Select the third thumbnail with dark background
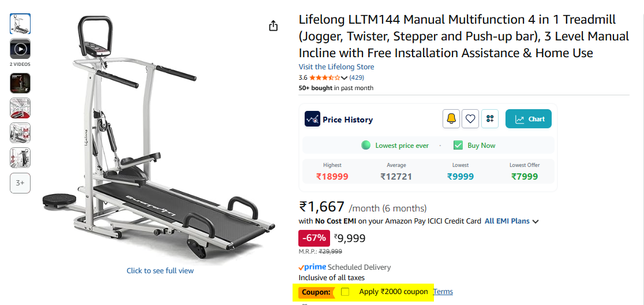 pyautogui.click(x=20, y=83)
